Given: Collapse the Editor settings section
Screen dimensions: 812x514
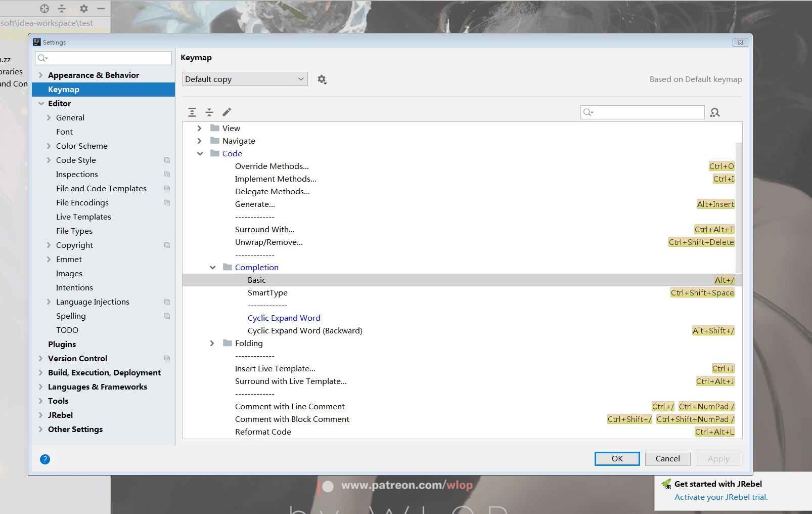Looking at the screenshot, I should tap(41, 104).
